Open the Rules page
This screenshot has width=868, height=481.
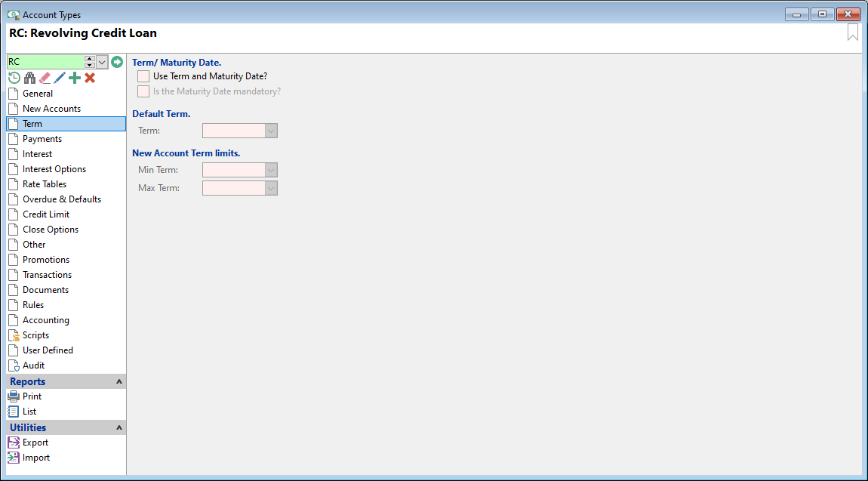[66, 305]
